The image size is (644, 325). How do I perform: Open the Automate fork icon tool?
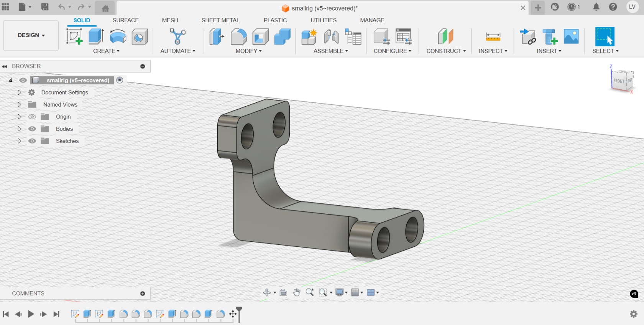coord(178,37)
